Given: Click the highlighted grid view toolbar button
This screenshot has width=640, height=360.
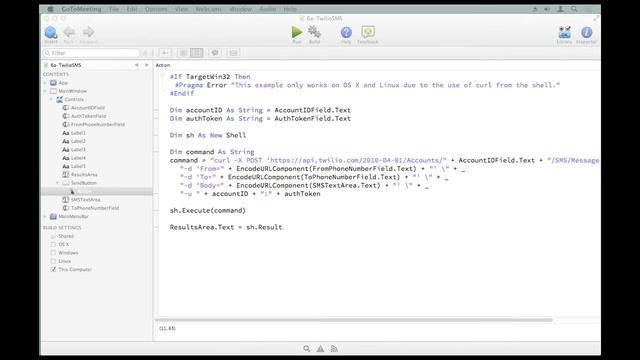Looking at the screenshot, I should (197, 53).
